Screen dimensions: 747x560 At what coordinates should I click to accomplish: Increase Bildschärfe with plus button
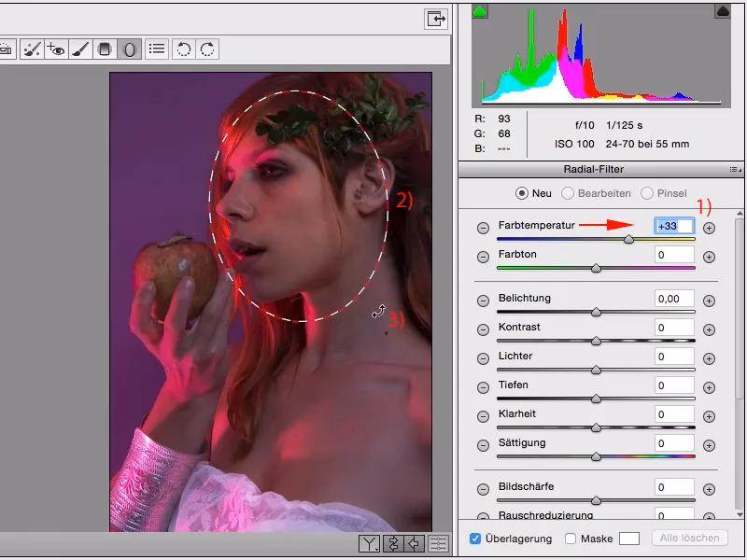[709, 489]
